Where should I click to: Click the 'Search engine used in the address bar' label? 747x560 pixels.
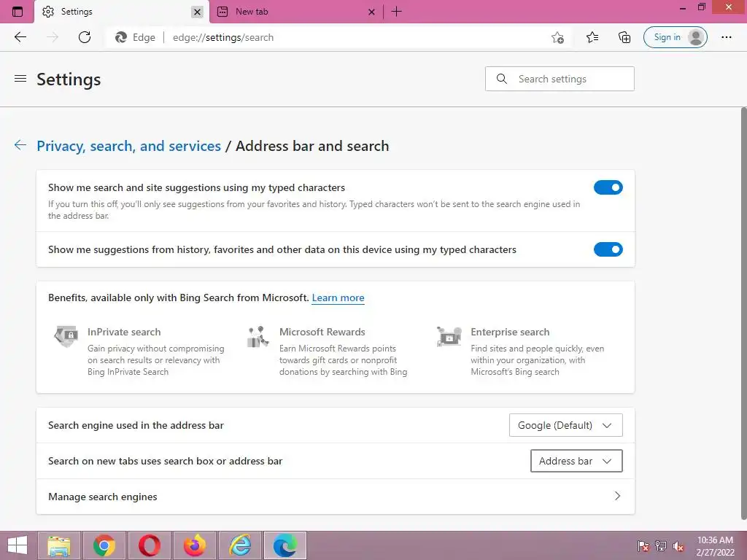(x=136, y=426)
